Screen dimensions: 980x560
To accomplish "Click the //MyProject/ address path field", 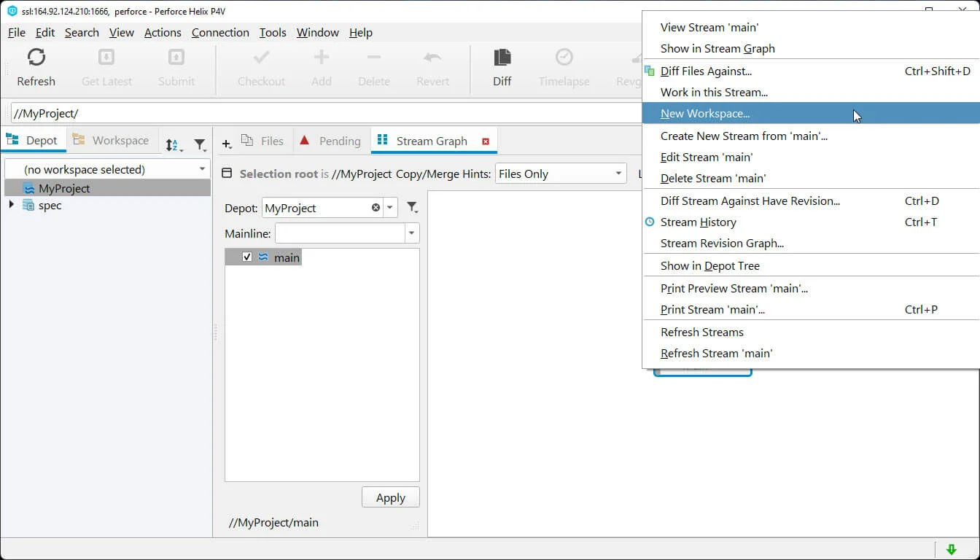I will coord(321,114).
